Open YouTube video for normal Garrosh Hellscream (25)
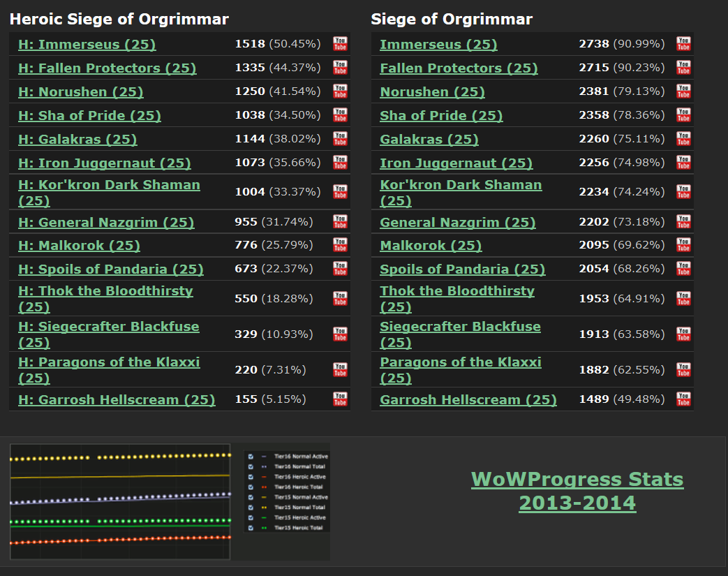728x576 pixels. pyautogui.click(x=683, y=399)
